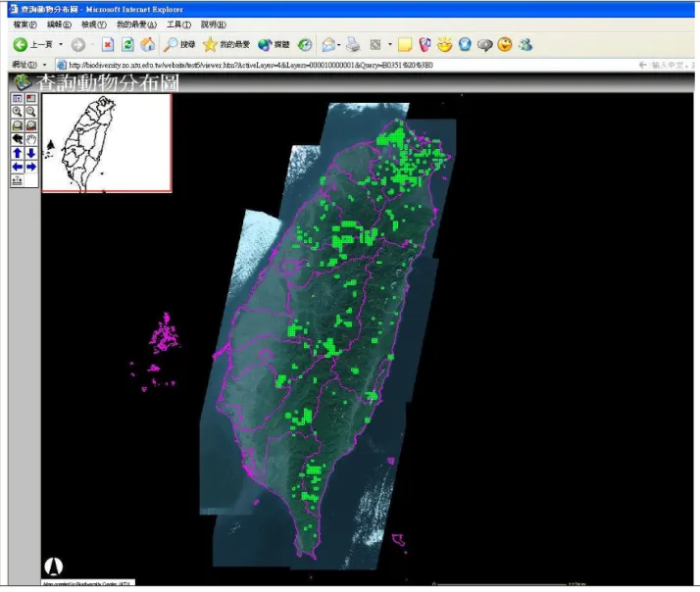Pan the map south with down arrow

click(x=30, y=153)
